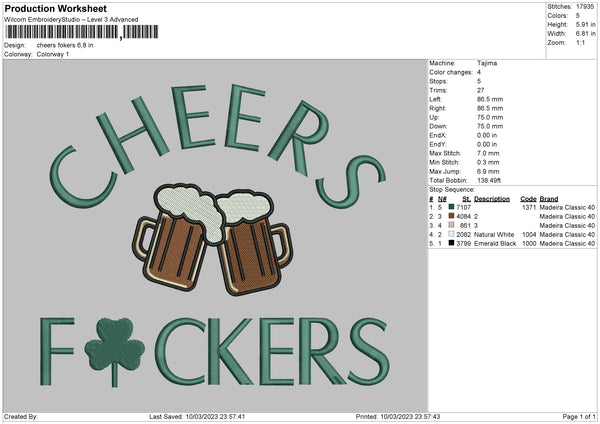Click the 'Last Saved: 10/03/2023 23:57:41' footer
This screenshot has height=424, width=600.
pos(197,416)
